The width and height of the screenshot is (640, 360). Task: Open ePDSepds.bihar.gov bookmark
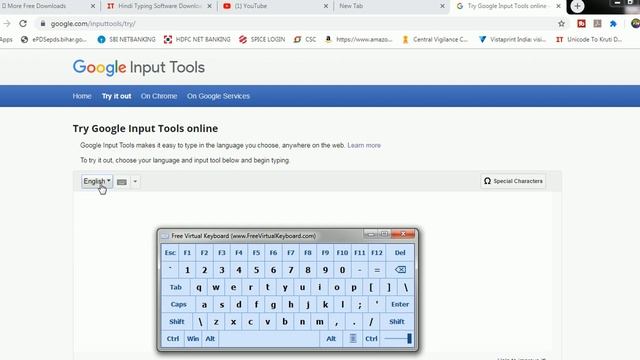click(x=53, y=39)
